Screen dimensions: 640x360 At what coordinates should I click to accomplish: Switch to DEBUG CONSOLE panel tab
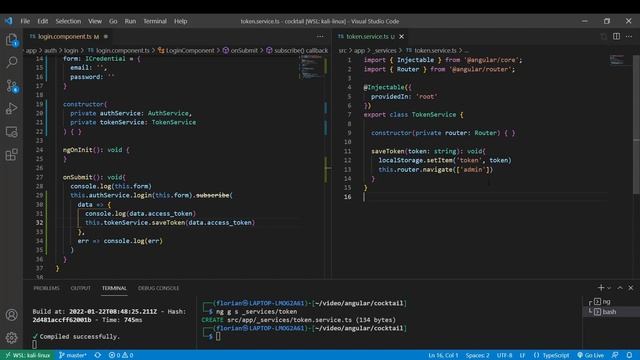[158, 288]
